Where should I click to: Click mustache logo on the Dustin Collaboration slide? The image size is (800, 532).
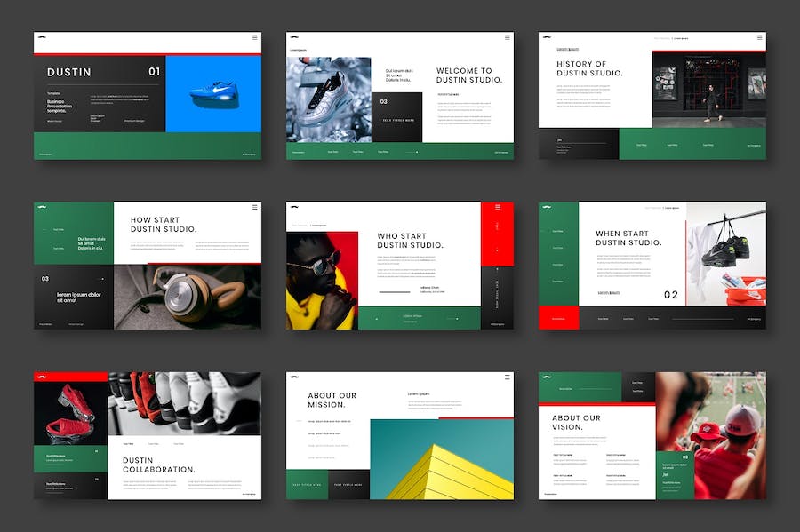click(43, 377)
